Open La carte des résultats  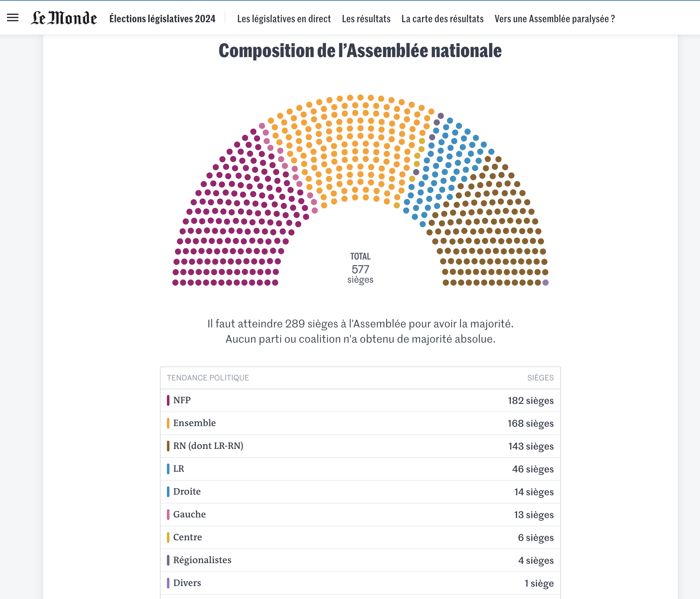(442, 19)
